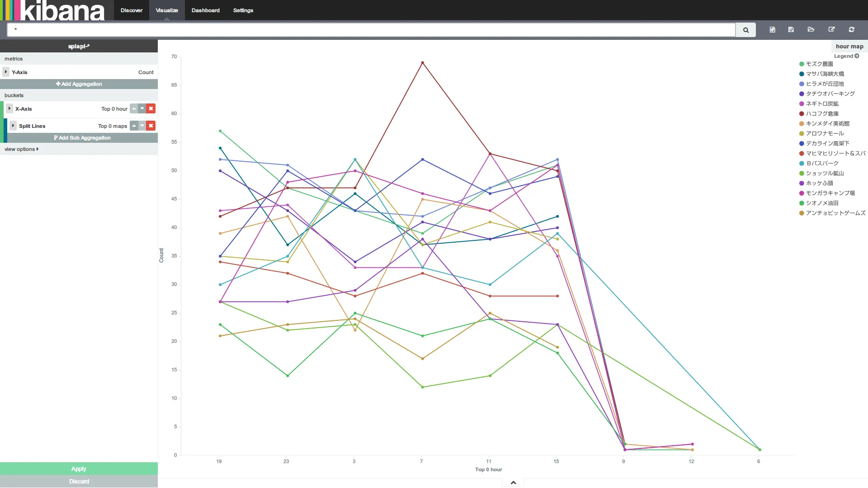Click the Discover tab in navigation
The height and width of the screenshot is (488, 868).
131,10
